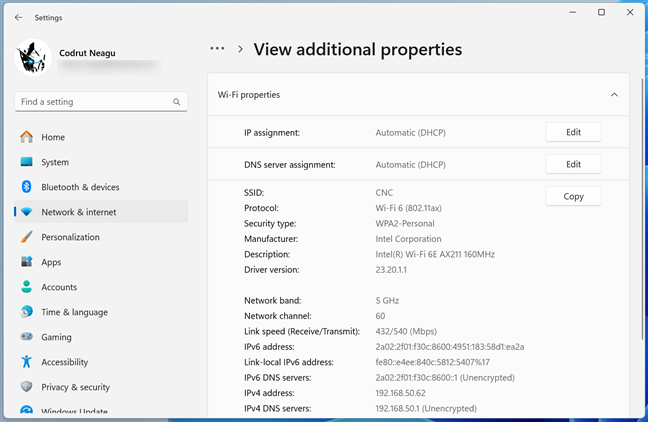
Task: Select Network & internet Wi-Fi icon
Action: click(26, 212)
